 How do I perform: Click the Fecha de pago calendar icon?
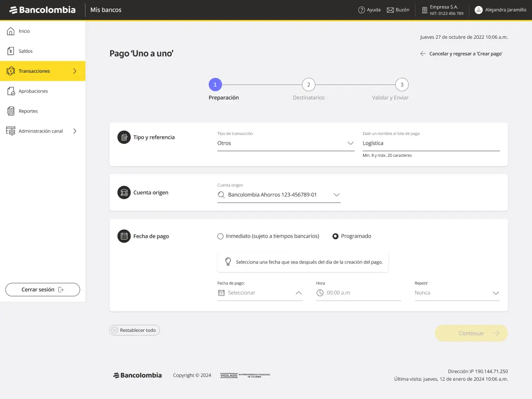tap(124, 236)
